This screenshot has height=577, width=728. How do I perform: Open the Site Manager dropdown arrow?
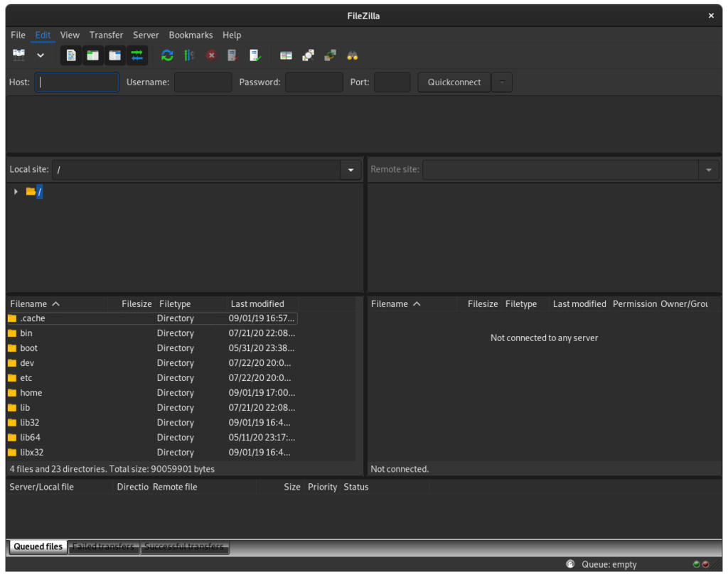(x=41, y=55)
